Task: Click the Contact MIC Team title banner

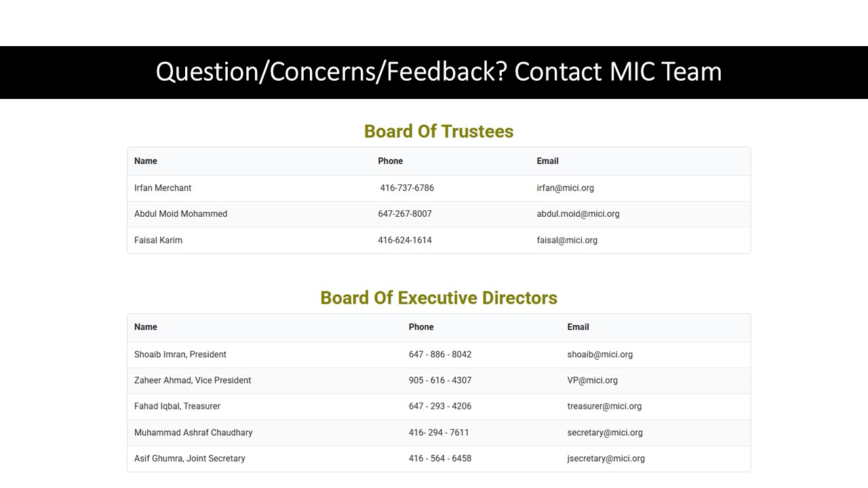Action: (x=439, y=72)
